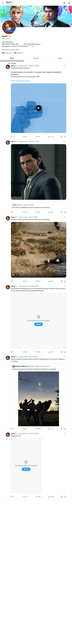Image resolution: width=72 pixels, height=644 pixels.
Task: View analytics of the Saejima in y4 post
Action: point(51,497)
